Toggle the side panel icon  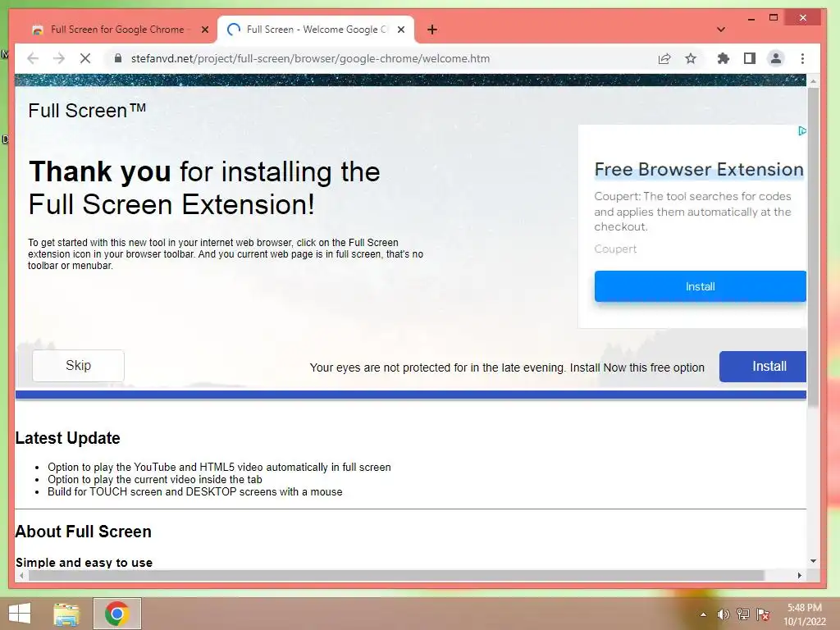coord(750,58)
